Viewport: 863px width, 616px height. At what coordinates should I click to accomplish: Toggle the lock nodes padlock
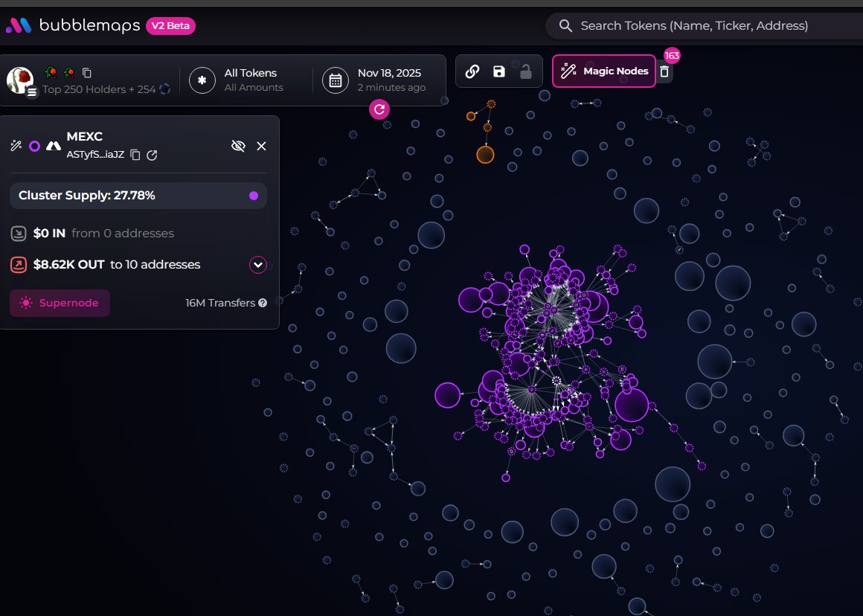[526, 71]
